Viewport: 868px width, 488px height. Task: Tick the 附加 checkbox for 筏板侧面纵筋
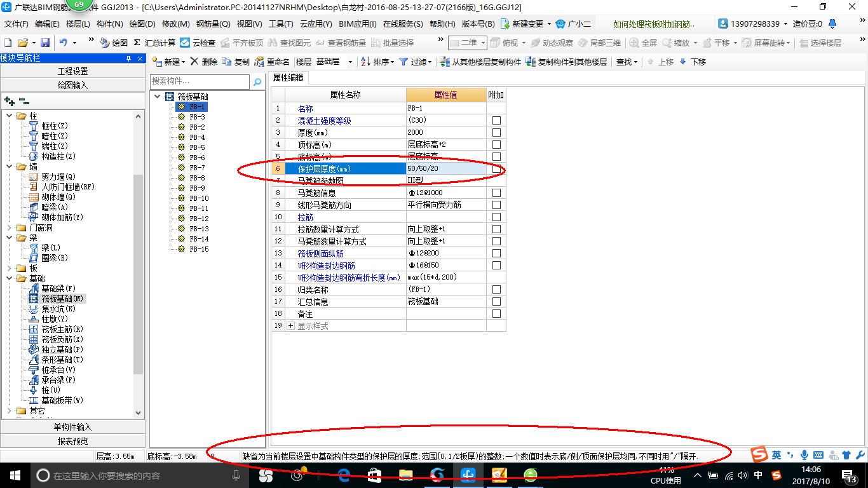[x=496, y=253]
